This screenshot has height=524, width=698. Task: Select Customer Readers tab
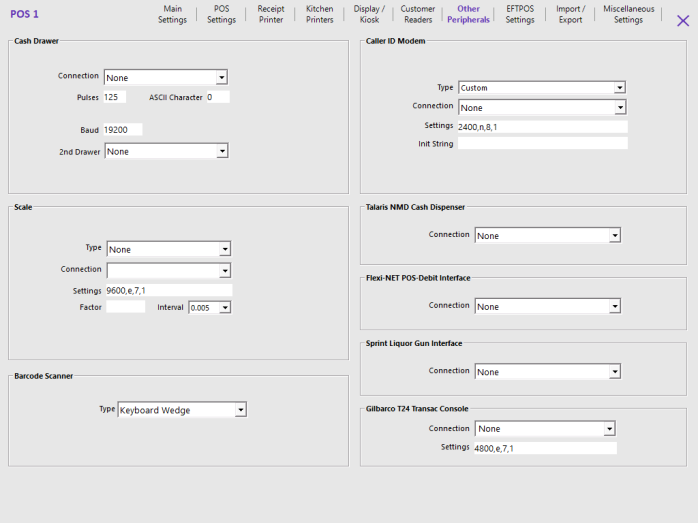(x=418, y=14)
